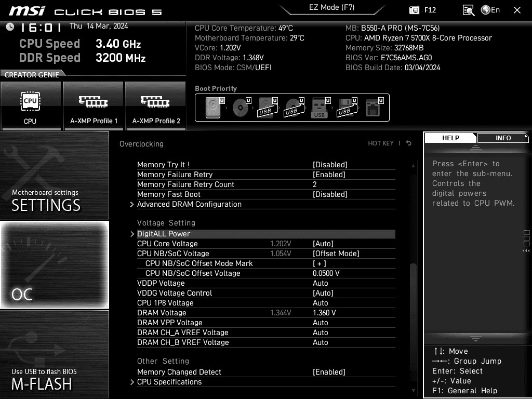Open CPU NB/SoC Voltage Offset Mode dropdown

pyautogui.click(x=336, y=254)
